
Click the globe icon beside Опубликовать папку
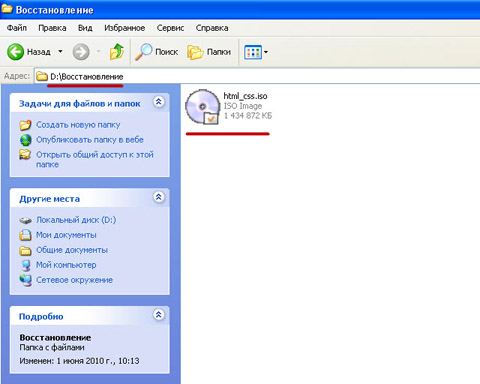pos(26,140)
